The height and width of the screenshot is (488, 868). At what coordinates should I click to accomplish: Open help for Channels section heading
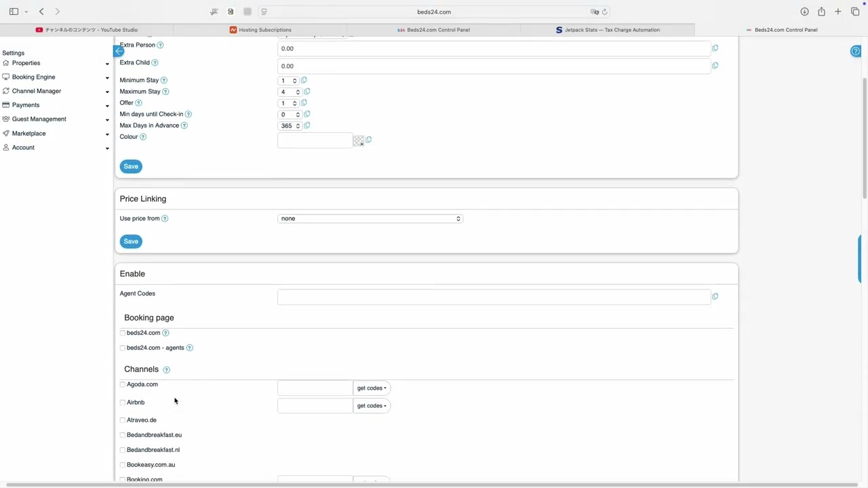(x=166, y=370)
